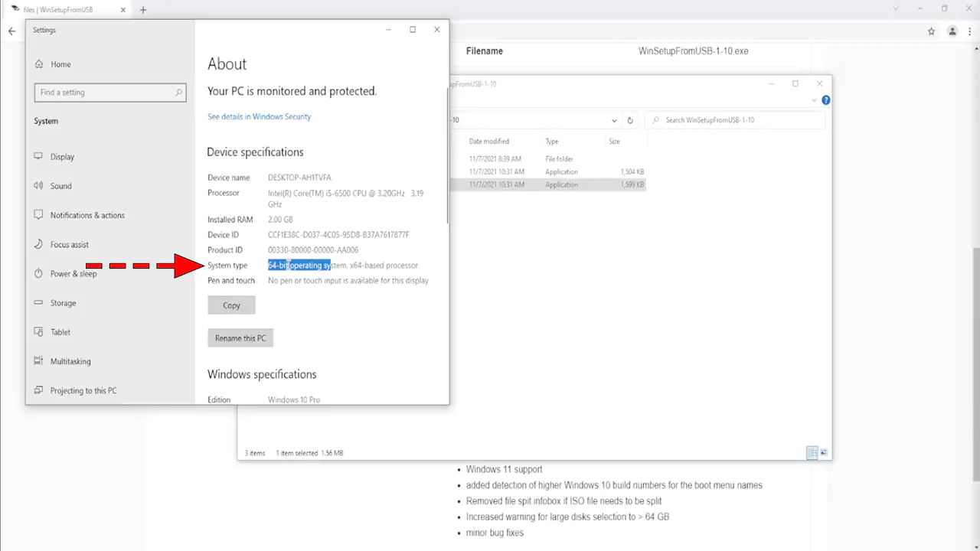Maximize the Settings window
Viewport: 980px width, 551px height.
click(413, 30)
